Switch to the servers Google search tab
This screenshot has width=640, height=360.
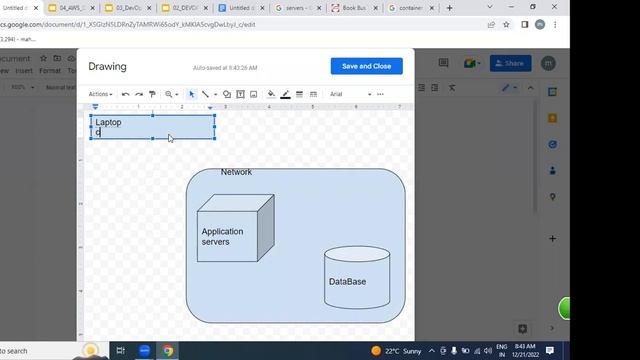click(298, 8)
